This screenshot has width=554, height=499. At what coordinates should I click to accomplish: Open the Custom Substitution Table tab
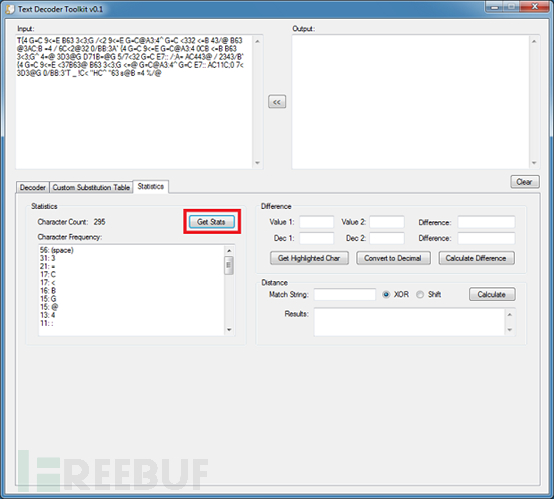91,187
